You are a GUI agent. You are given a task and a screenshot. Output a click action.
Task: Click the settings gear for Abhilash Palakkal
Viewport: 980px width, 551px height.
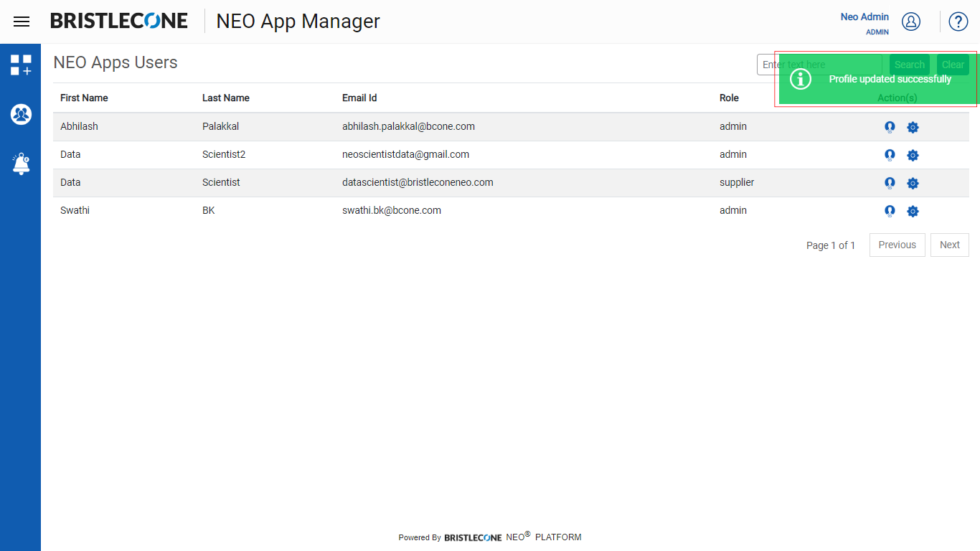pyautogui.click(x=913, y=127)
